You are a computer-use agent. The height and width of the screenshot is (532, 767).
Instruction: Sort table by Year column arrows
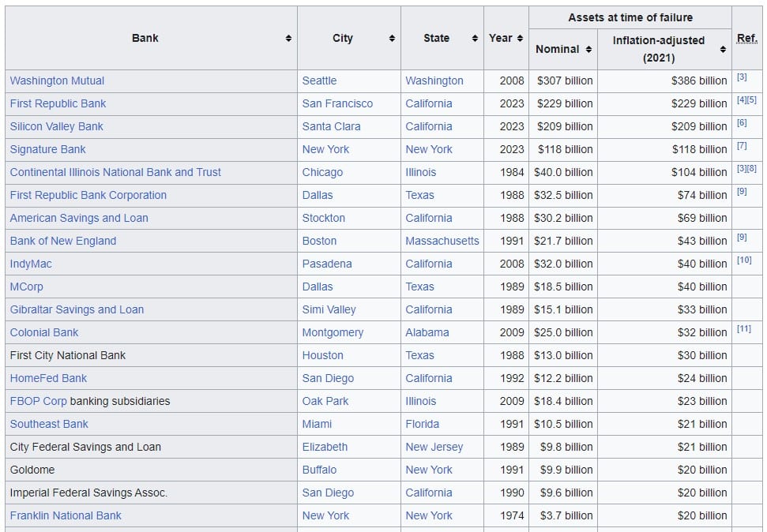coord(520,38)
